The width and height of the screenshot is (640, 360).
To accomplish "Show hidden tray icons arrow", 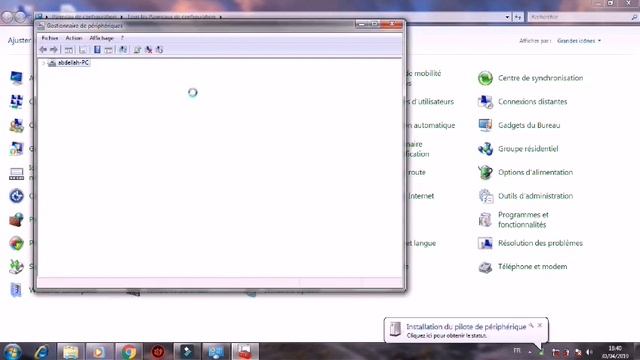I will [530, 352].
